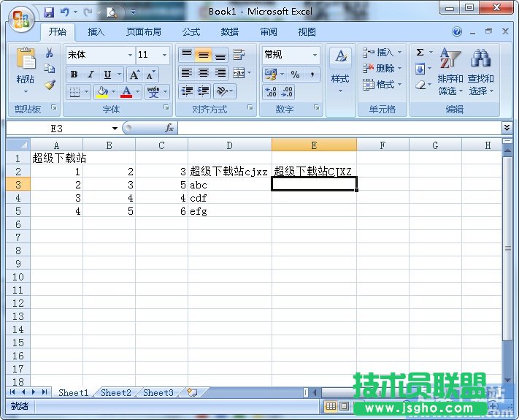
Task: Select the Format Painter brush icon
Action: [50, 84]
